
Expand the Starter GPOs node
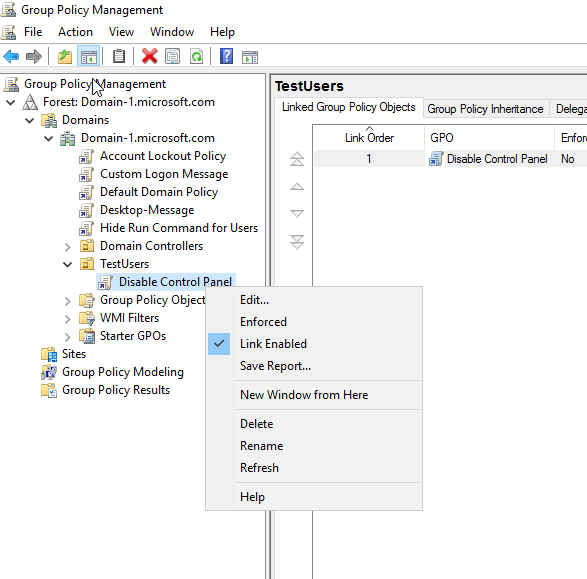[x=68, y=337]
